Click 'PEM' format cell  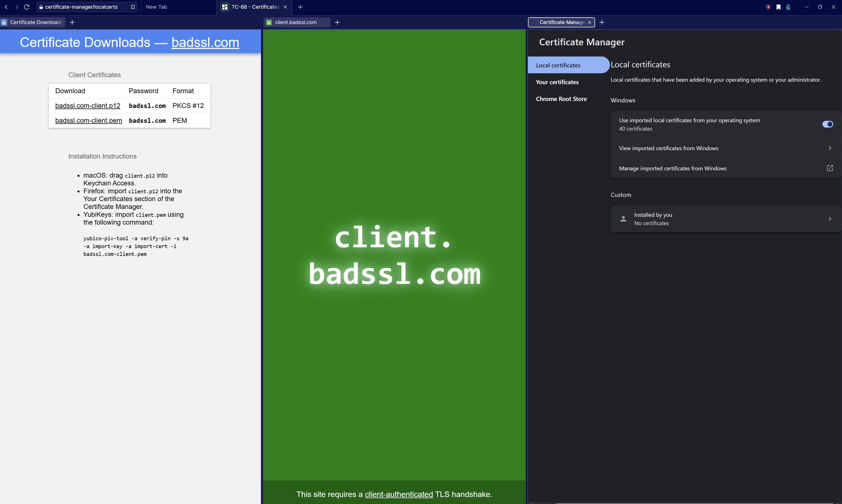point(179,121)
